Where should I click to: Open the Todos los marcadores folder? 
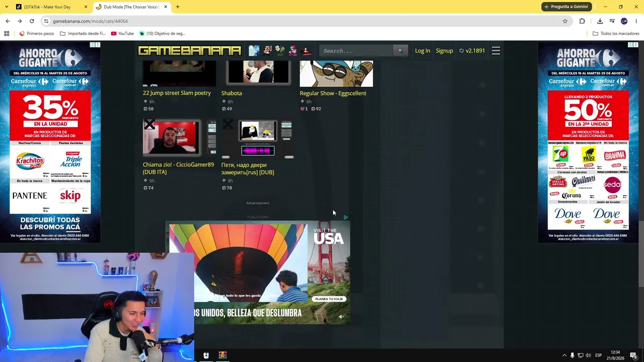tap(616, 34)
